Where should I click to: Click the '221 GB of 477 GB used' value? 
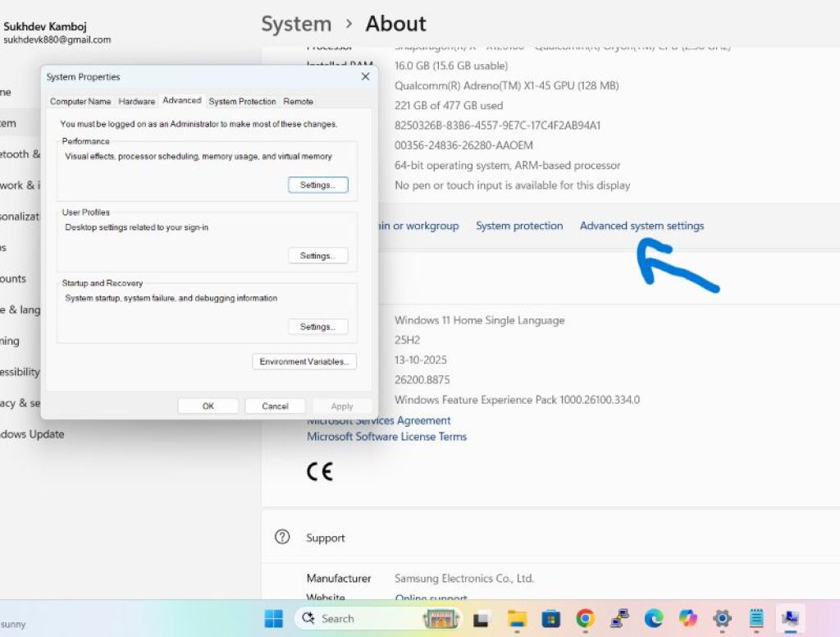tap(449, 105)
